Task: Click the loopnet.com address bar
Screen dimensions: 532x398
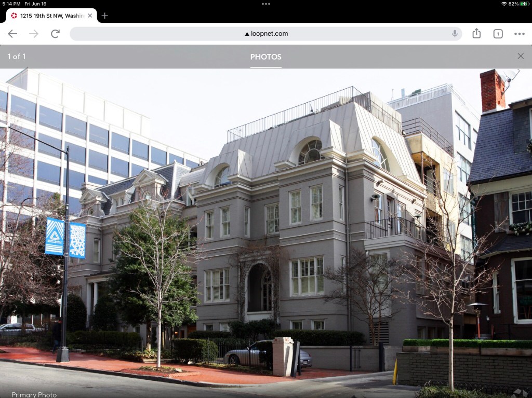Action: click(x=265, y=34)
